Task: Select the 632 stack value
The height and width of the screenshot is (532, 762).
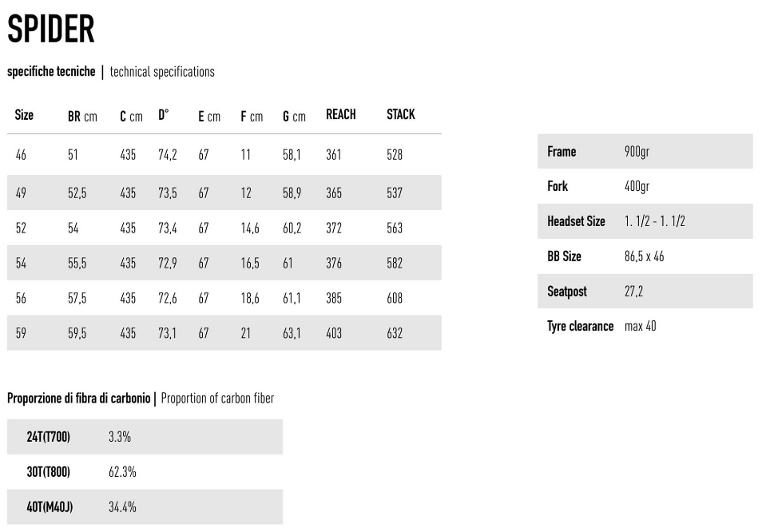Action: tap(395, 333)
